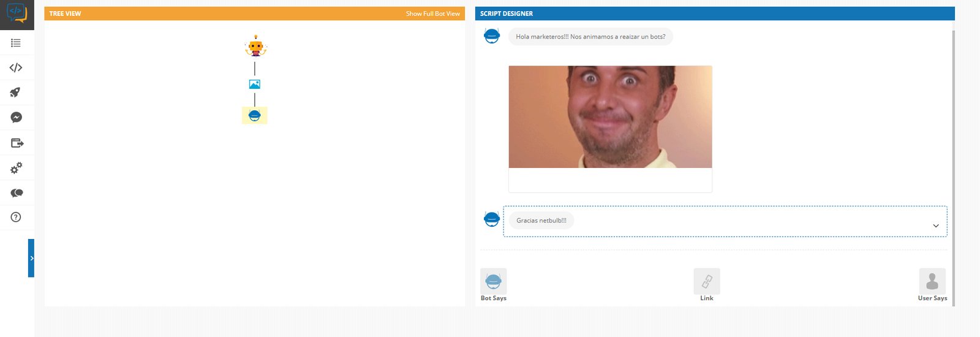Expand the Gracias netbulb message dropdown chevron
The image size is (980, 337).
tap(935, 225)
